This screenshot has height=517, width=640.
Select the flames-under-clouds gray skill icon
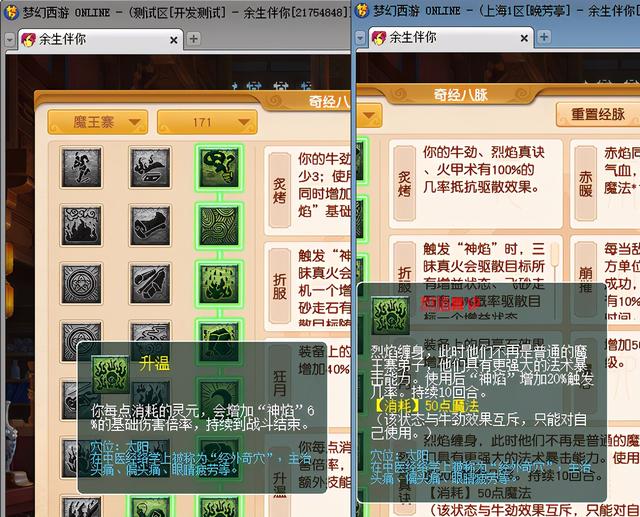[x=81, y=226]
